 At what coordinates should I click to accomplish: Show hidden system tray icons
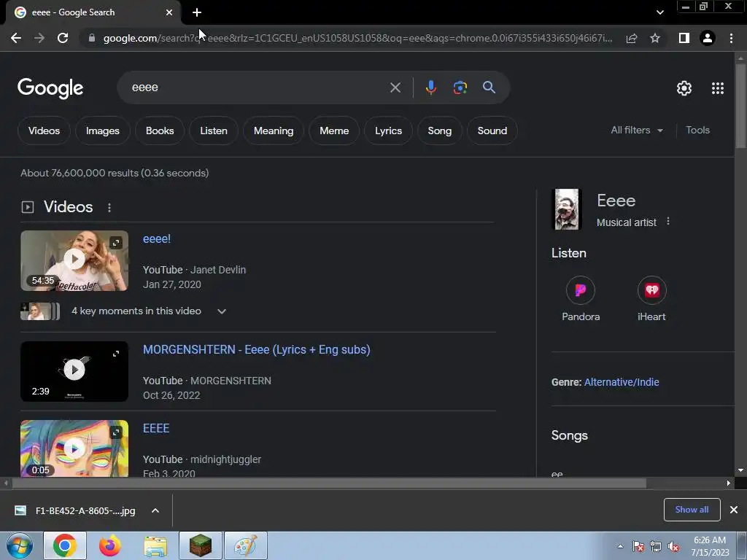620,546
